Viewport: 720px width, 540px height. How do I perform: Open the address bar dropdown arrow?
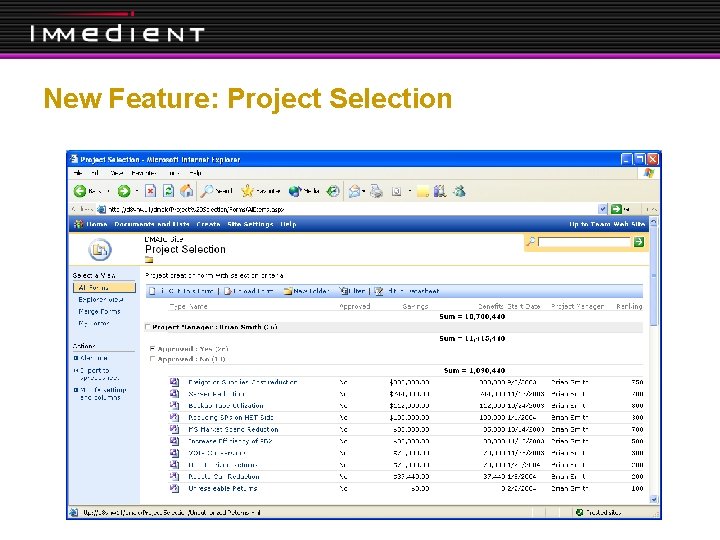point(602,209)
